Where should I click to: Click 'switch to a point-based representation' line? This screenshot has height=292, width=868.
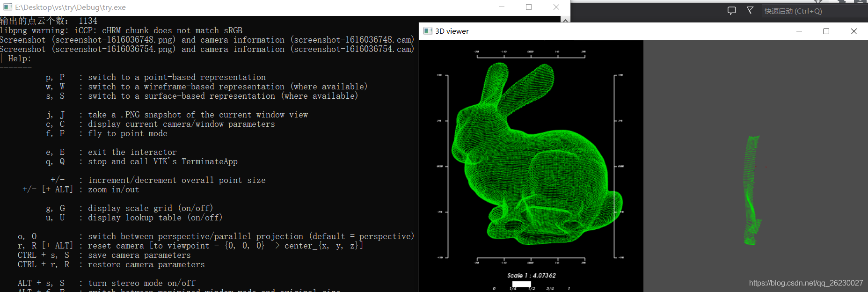177,77
